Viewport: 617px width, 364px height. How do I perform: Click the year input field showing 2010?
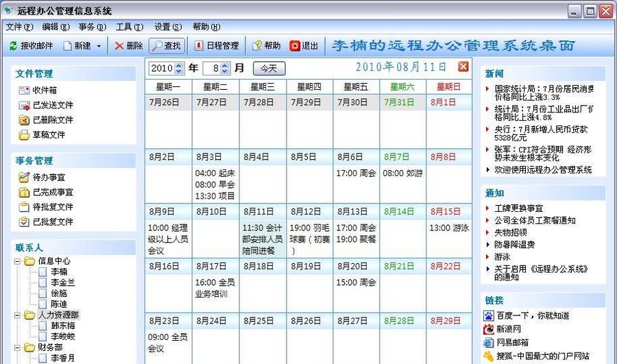(x=162, y=69)
